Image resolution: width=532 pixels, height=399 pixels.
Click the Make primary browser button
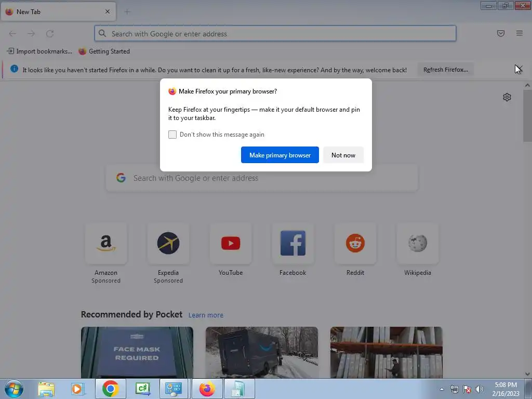pyautogui.click(x=280, y=155)
